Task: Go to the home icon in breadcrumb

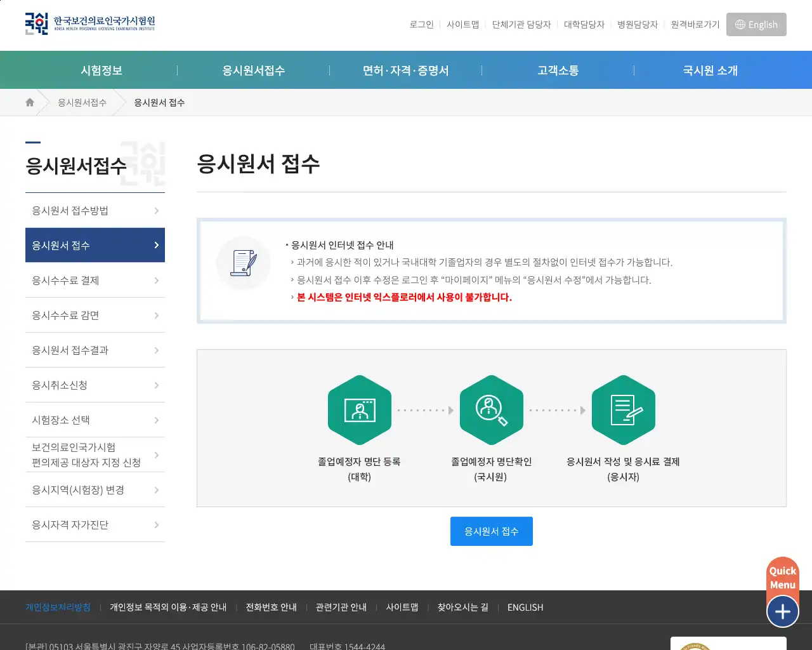Action: 30,102
